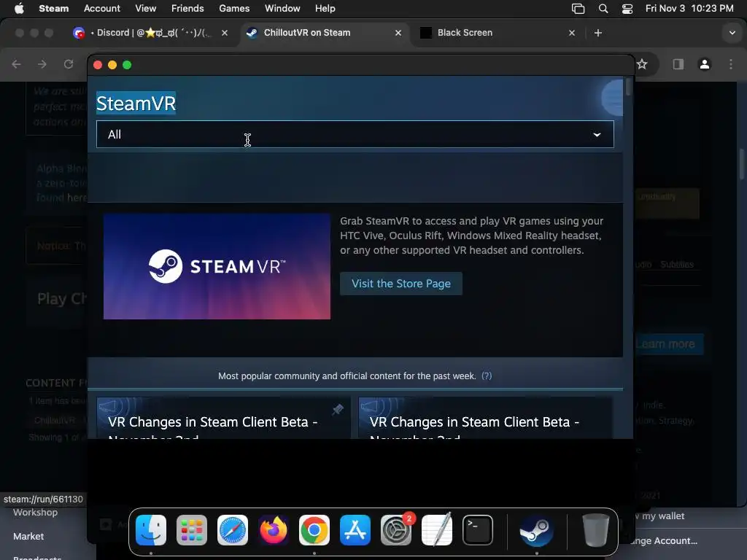The height and width of the screenshot is (560, 747).
Task: Open Launchpad from the dock
Action: (x=192, y=530)
